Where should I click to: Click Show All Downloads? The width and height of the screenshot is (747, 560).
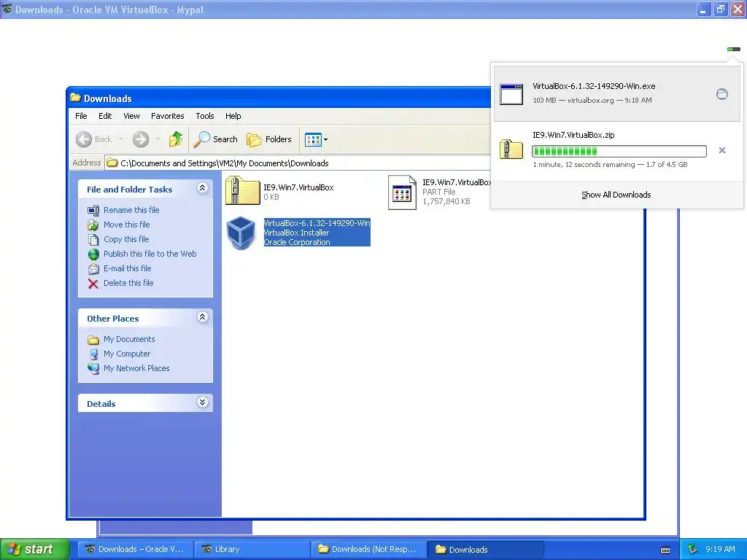(616, 195)
